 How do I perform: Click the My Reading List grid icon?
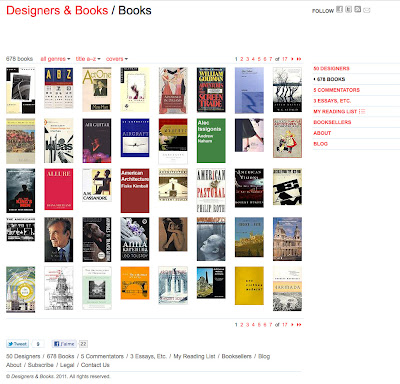click(x=362, y=111)
